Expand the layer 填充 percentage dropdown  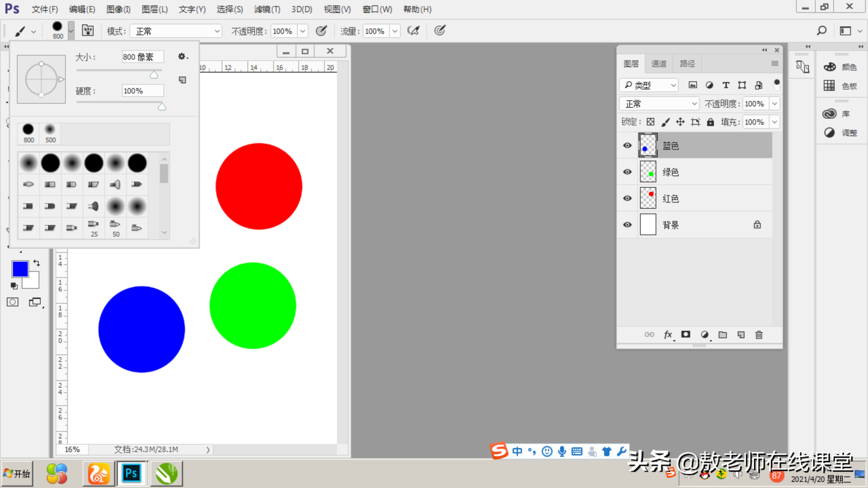coord(774,122)
